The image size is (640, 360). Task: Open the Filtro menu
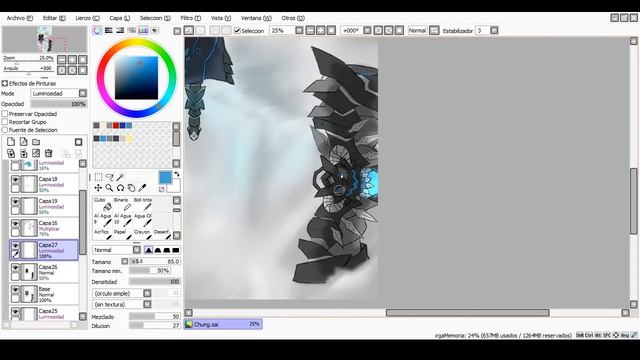point(191,18)
